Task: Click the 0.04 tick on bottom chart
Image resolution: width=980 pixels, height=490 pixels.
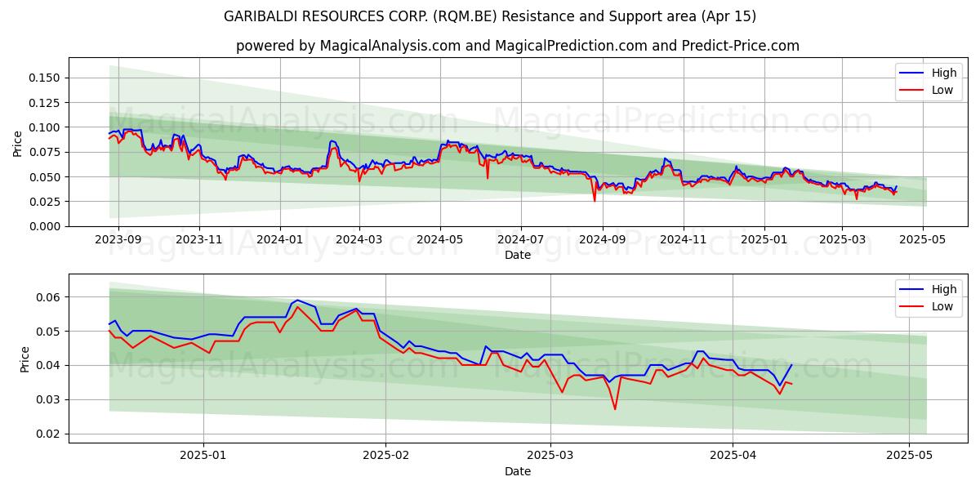Action: coord(49,366)
